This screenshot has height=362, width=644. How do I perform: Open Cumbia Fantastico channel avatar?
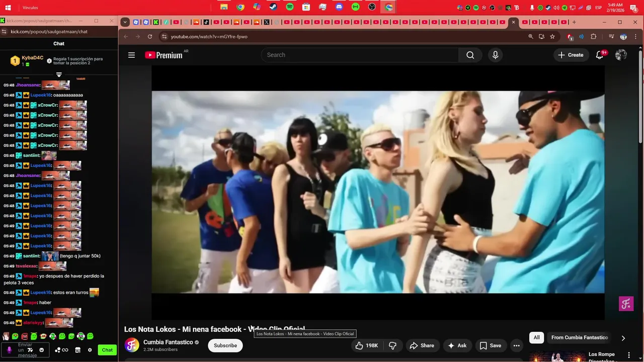tap(132, 345)
